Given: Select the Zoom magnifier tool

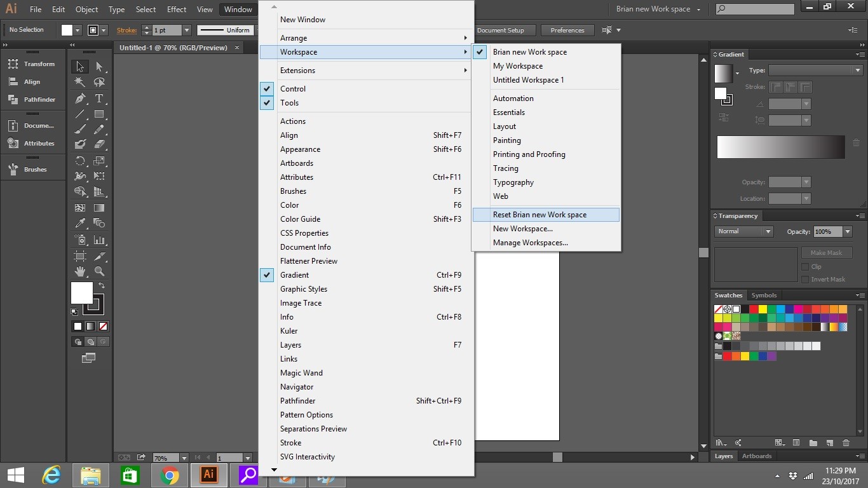Looking at the screenshot, I should point(99,271).
